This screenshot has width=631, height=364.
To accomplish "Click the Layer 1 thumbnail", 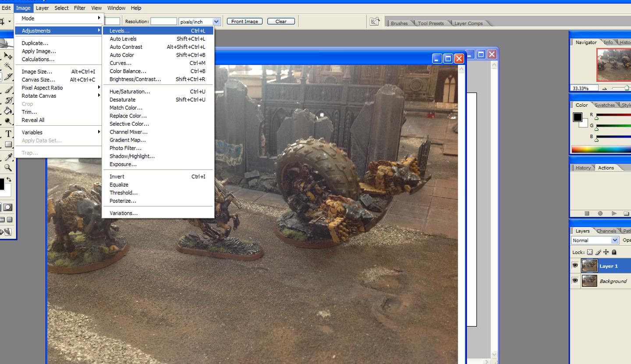I will coord(589,265).
